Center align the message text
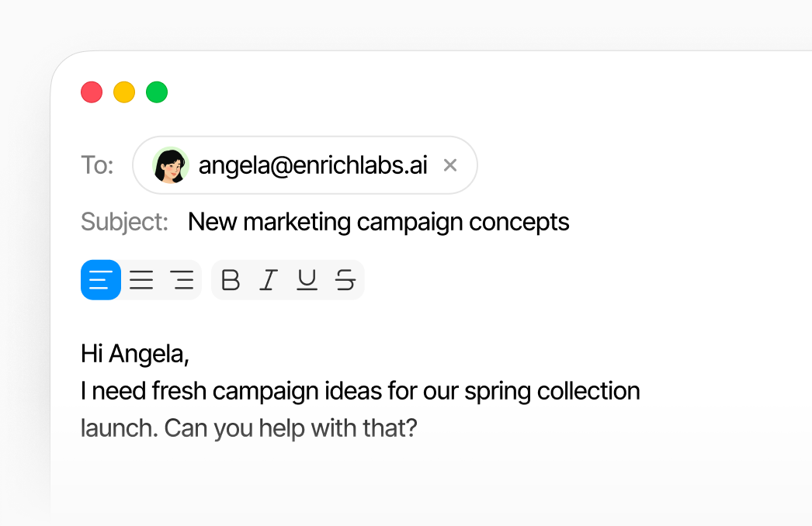 click(141, 279)
